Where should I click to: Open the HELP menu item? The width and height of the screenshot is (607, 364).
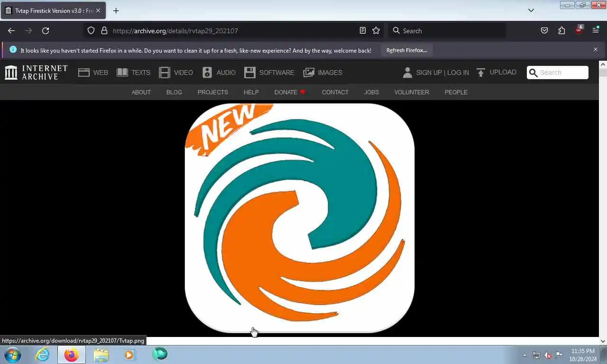click(251, 92)
